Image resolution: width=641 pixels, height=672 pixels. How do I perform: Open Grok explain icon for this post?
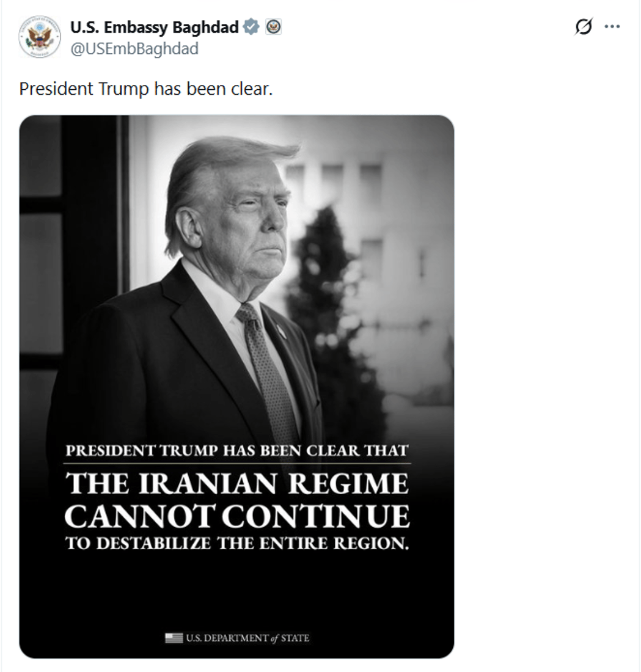(584, 27)
